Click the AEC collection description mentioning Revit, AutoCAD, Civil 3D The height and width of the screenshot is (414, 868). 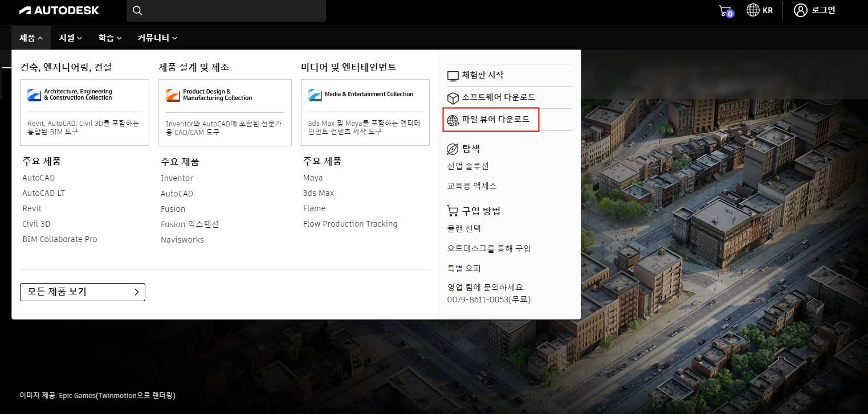(x=83, y=127)
